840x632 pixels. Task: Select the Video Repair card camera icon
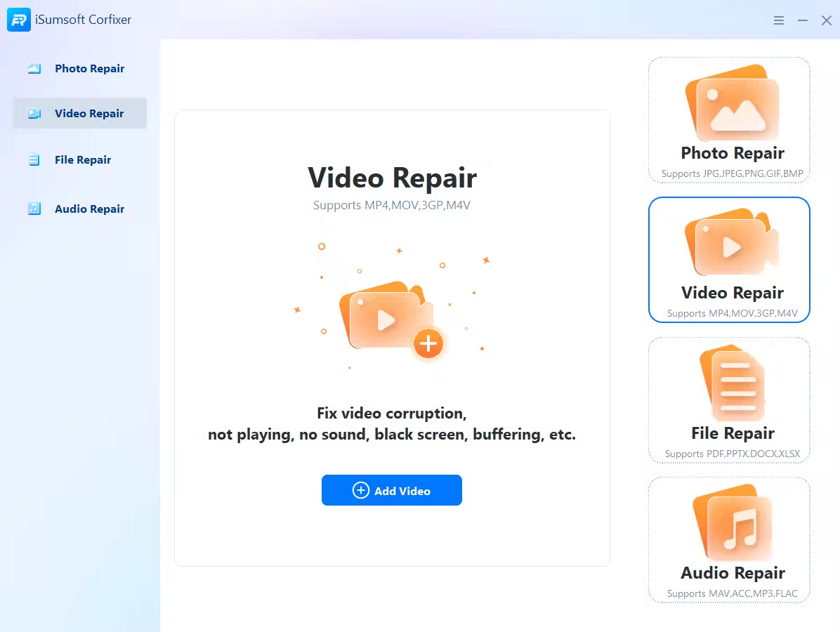731,244
